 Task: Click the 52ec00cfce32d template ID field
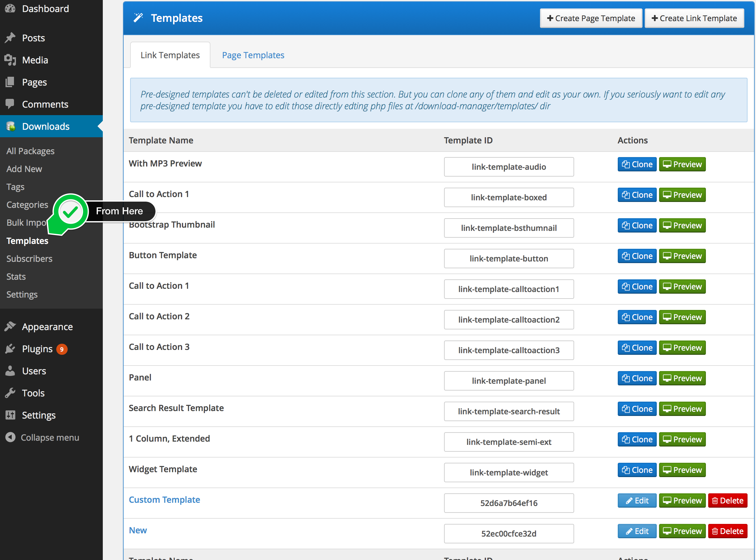pos(509,534)
